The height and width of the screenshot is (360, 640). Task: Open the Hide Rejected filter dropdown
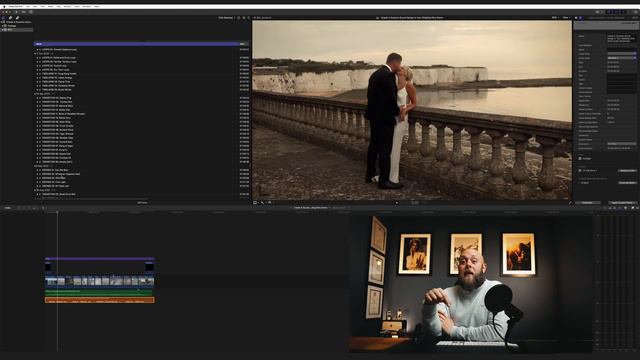[x=226, y=18]
